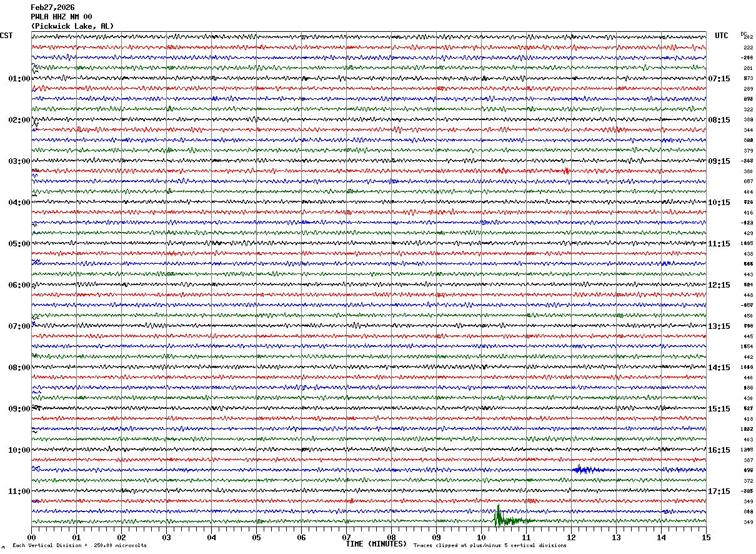Select the 08:00 CST time label

(x=19, y=368)
